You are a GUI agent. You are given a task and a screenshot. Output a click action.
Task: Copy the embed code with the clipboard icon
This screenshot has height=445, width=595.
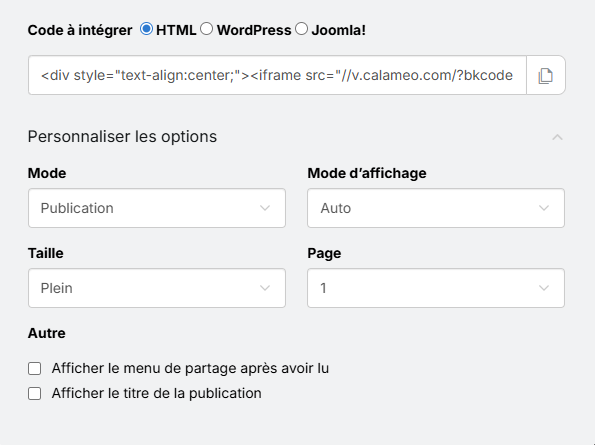pyautogui.click(x=546, y=75)
